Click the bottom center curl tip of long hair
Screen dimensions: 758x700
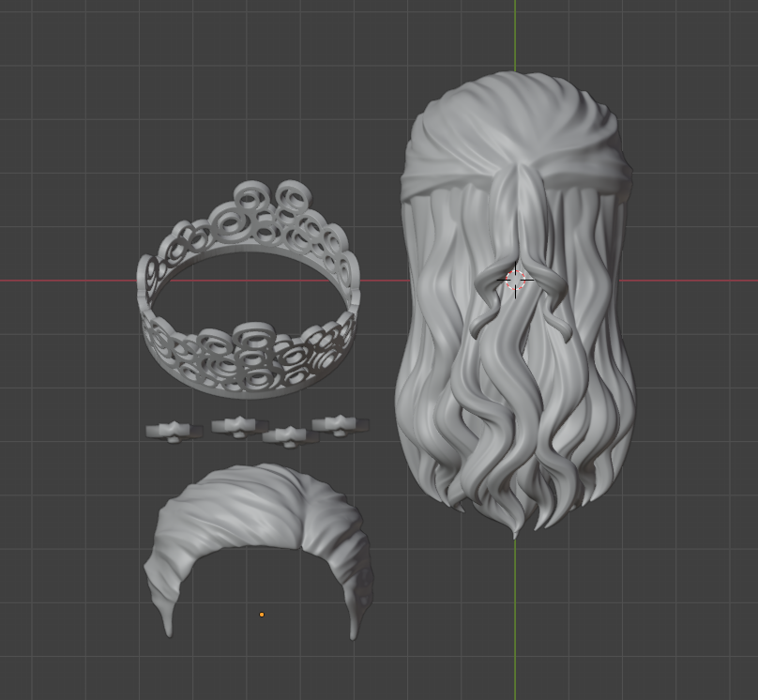tap(514, 531)
